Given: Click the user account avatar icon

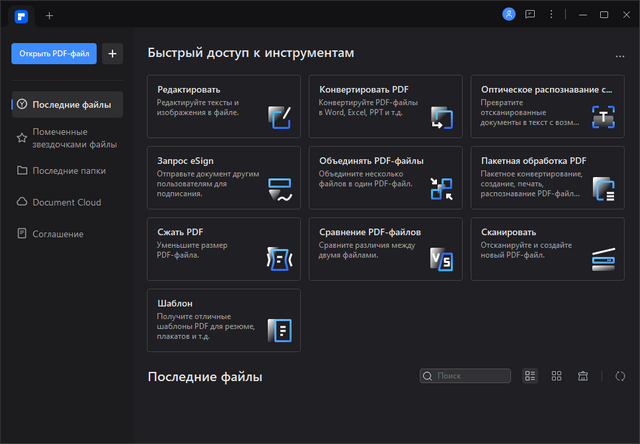Looking at the screenshot, I should (509, 15).
